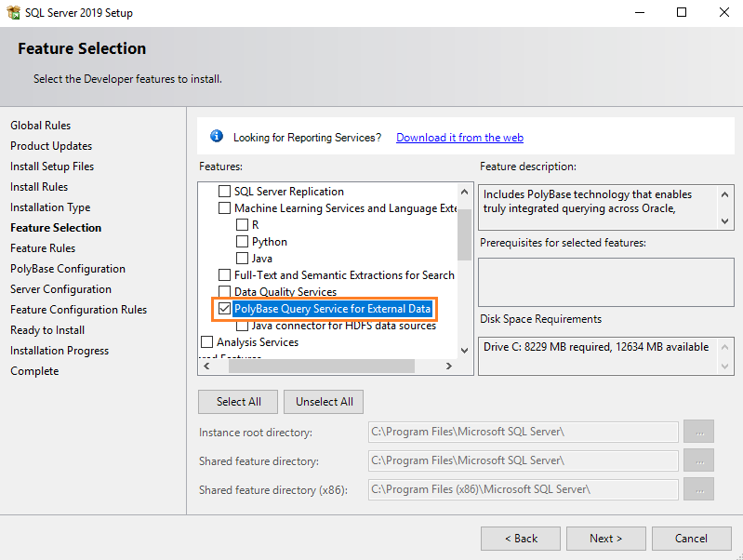Enable Machine Learning Services and Language Extensions

click(x=224, y=208)
